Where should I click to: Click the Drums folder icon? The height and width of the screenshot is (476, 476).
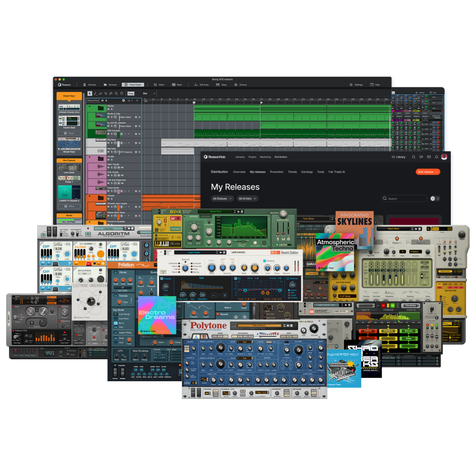(x=100, y=108)
